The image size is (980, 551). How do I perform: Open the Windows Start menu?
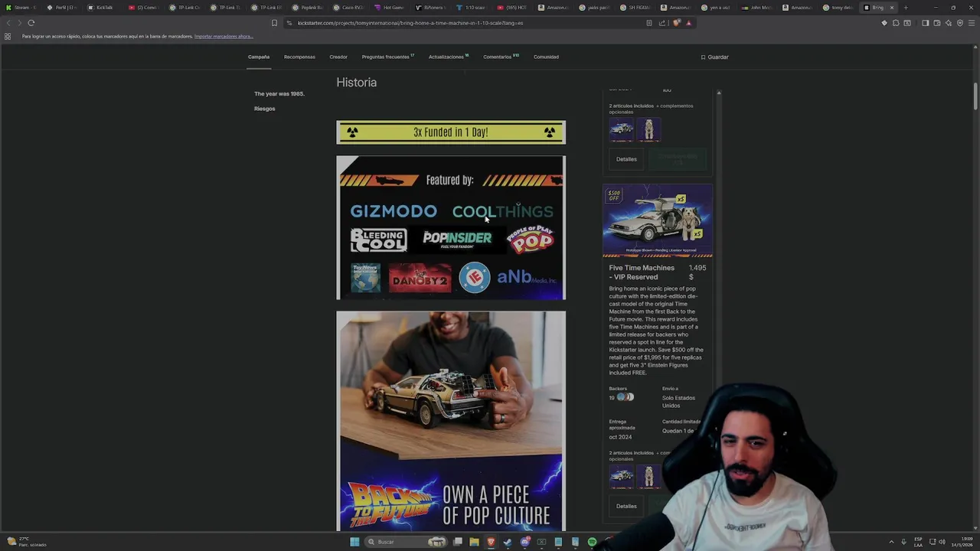point(354,542)
